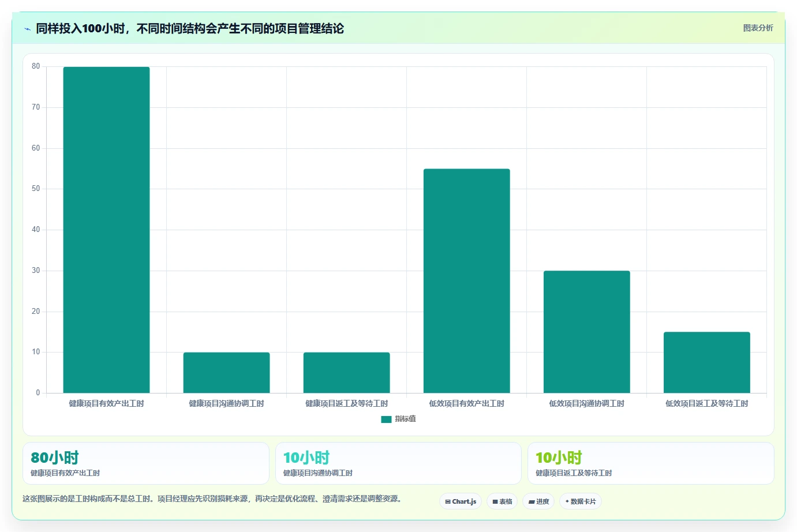Click the 指标值 legend label
This screenshot has height=532, width=797.
click(405, 419)
